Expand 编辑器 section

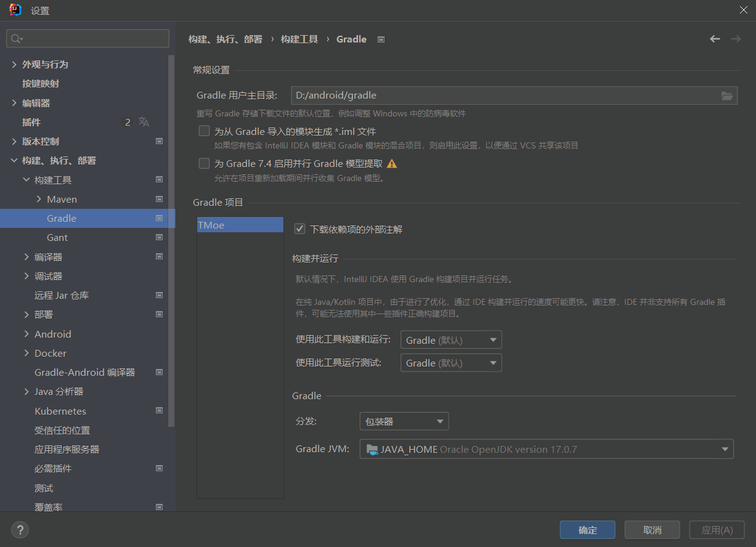[x=14, y=103]
